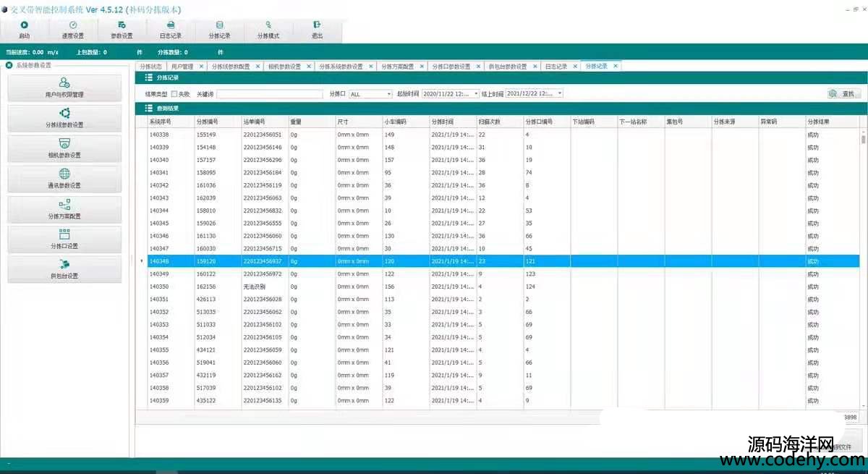Screen dimensions: 868x474
Task: Open 分拣模式 sorting mode in toolbar
Action: coord(268,30)
